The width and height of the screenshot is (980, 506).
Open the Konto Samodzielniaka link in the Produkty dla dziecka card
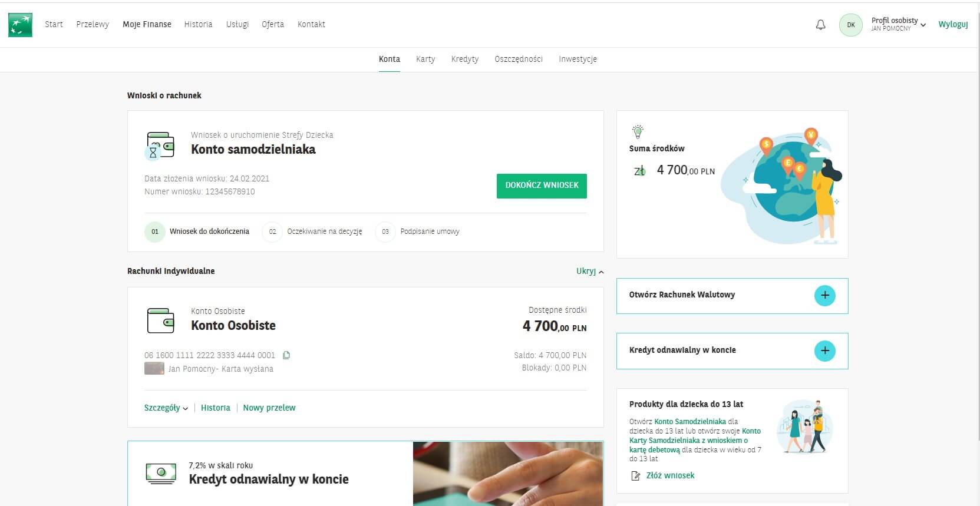click(x=690, y=421)
